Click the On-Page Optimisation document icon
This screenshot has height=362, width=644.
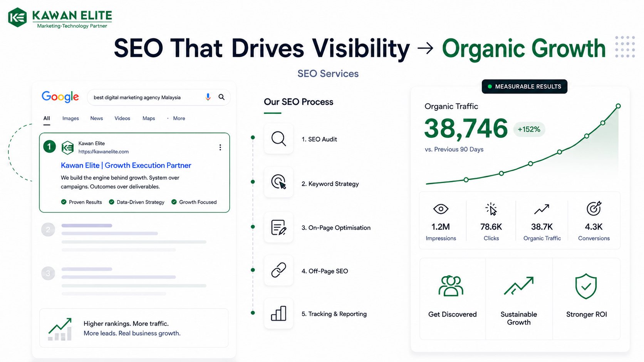[x=278, y=227]
